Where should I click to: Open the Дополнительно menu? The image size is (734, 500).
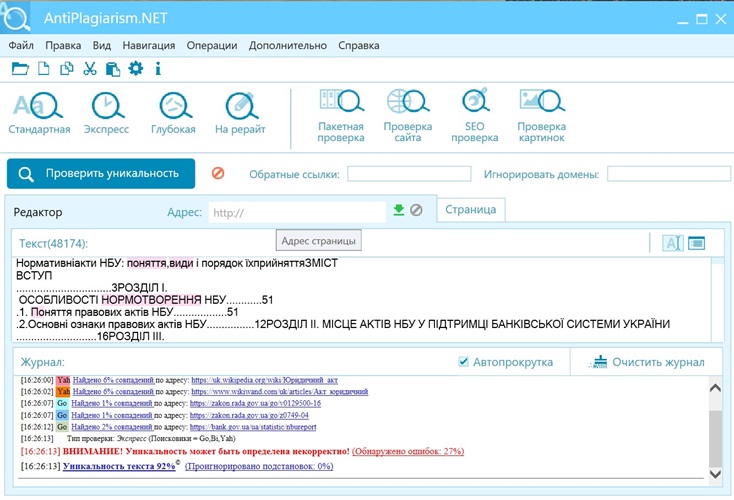(x=287, y=45)
